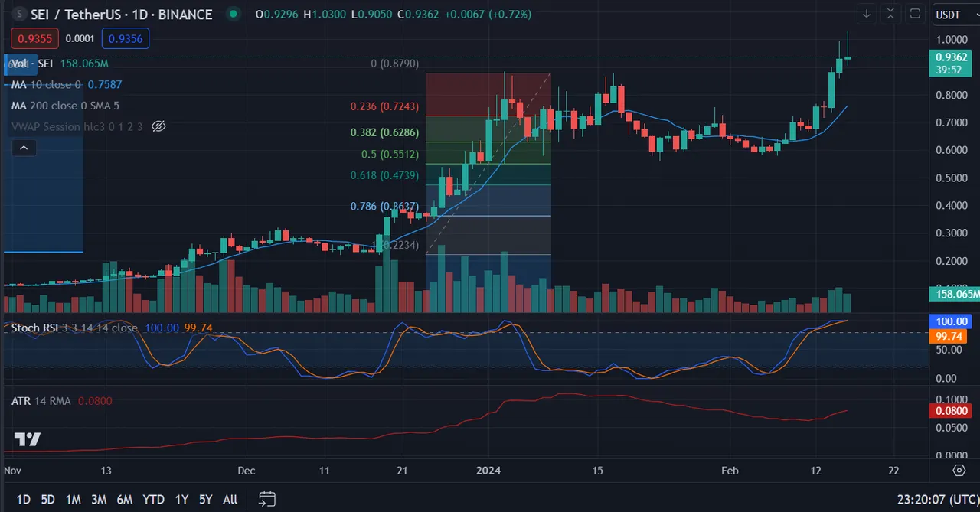Image resolution: width=980 pixels, height=512 pixels.
Task: Open chart settings gear at bottom right
Action: (959, 470)
